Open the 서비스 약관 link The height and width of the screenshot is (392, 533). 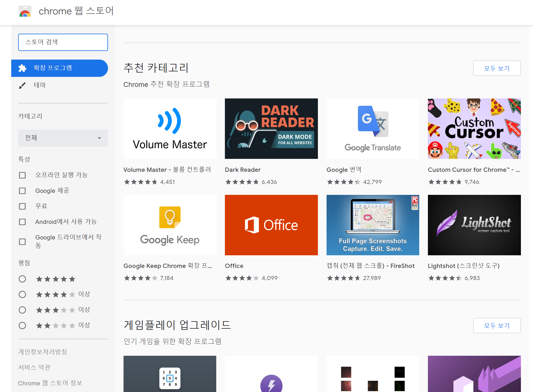click(34, 367)
